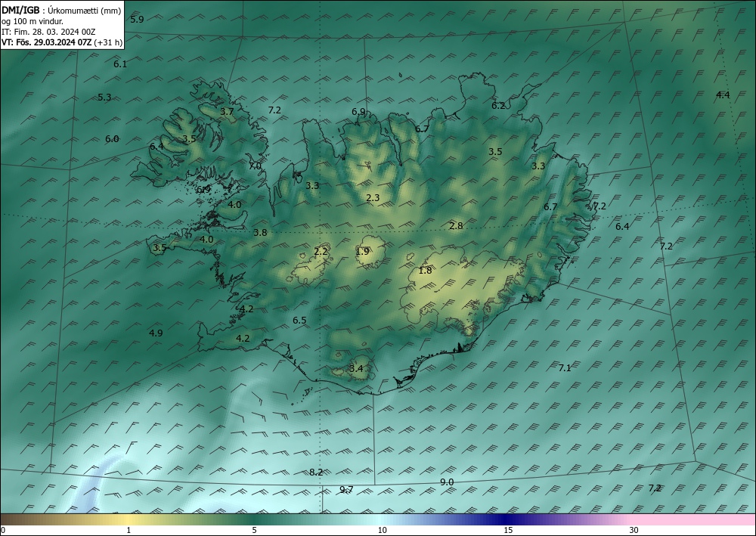Click the 6.2 value on the map

[x=498, y=105]
